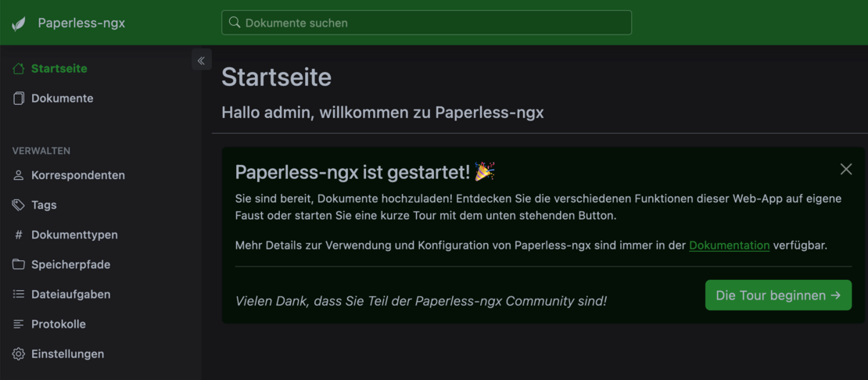This screenshot has width=868, height=380.
Task: Open the Dokumentation link
Action: coord(729,246)
